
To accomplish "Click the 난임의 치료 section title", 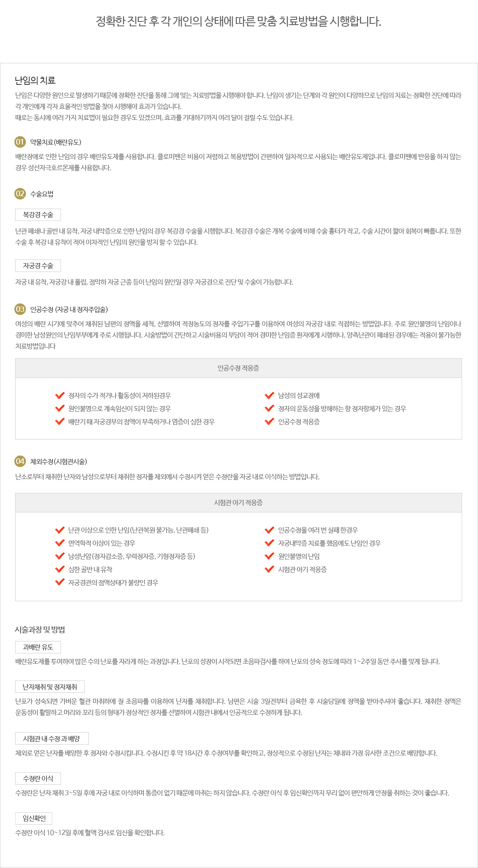I will click(x=35, y=81).
